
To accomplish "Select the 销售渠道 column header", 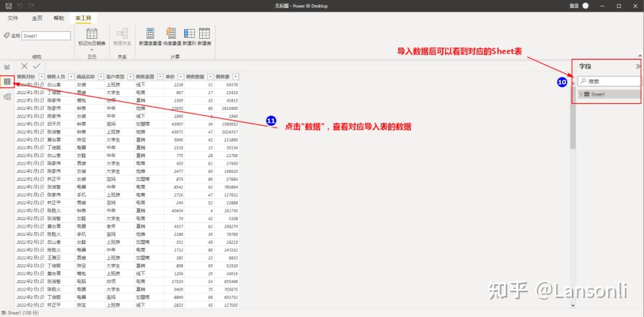I will (x=146, y=77).
